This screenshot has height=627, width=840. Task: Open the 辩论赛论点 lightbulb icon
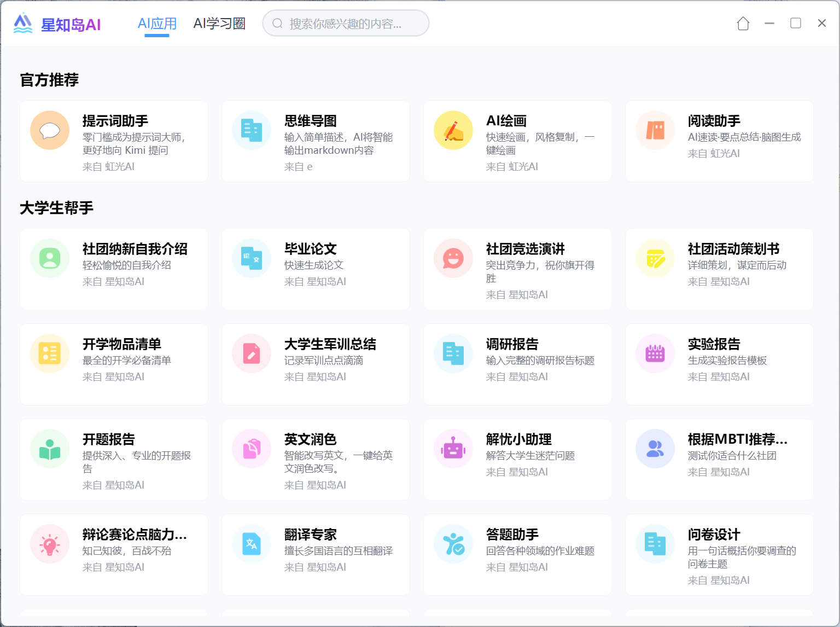[x=49, y=544]
